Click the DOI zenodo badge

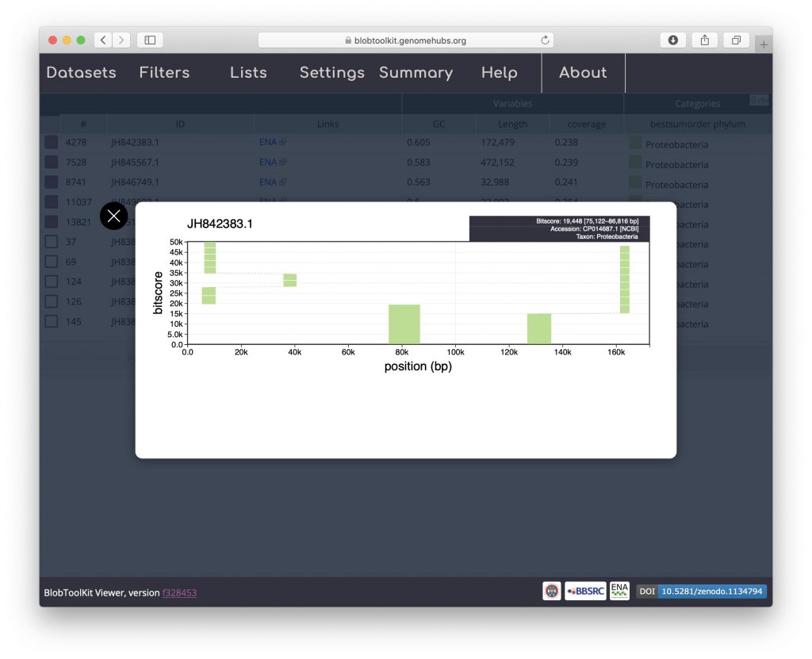pyautogui.click(x=701, y=592)
